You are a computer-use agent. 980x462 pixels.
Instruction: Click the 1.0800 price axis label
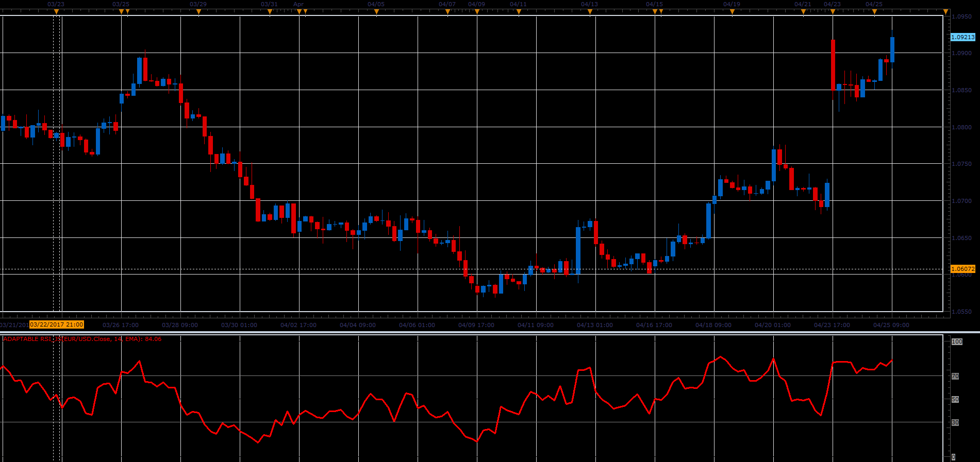click(x=962, y=127)
